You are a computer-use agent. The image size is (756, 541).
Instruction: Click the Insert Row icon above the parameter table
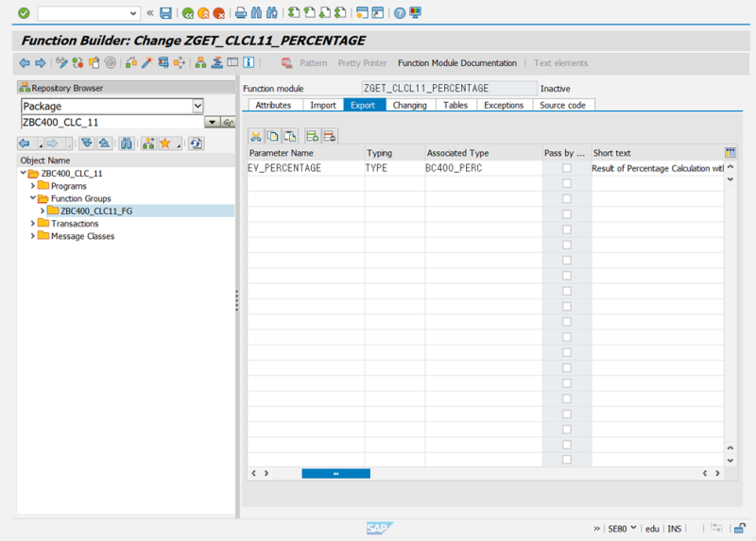point(312,136)
